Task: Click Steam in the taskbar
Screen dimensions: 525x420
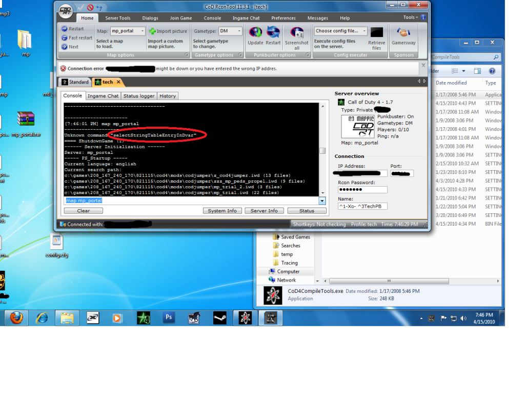Action: coord(219,317)
